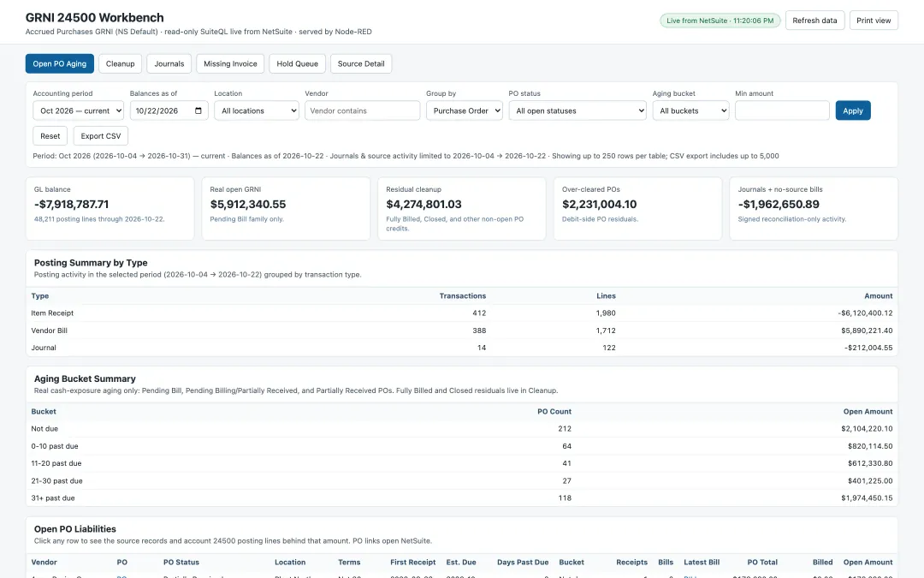Click the Journal amount -$212,004.55
Viewport: 924px width, 578px height.
(868, 348)
